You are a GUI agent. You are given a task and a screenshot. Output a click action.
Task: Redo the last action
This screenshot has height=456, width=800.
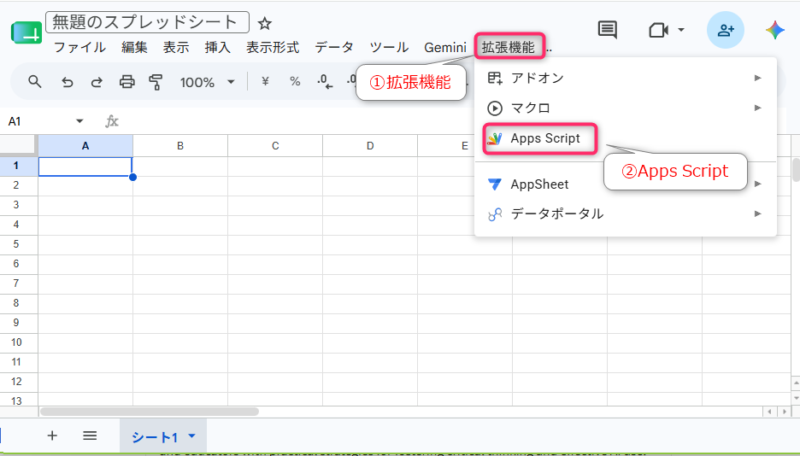96,82
